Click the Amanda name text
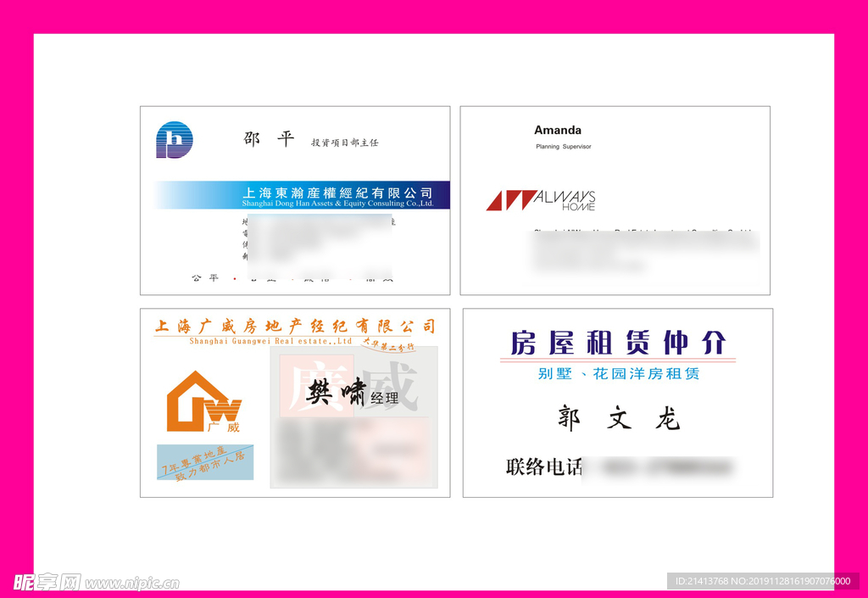The width and height of the screenshot is (868, 598). click(558, 131)
